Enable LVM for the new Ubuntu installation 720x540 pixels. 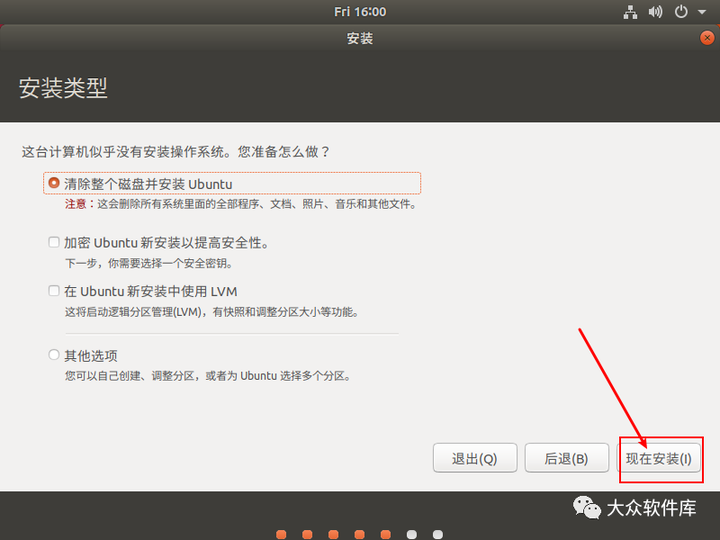click(54, 291)
